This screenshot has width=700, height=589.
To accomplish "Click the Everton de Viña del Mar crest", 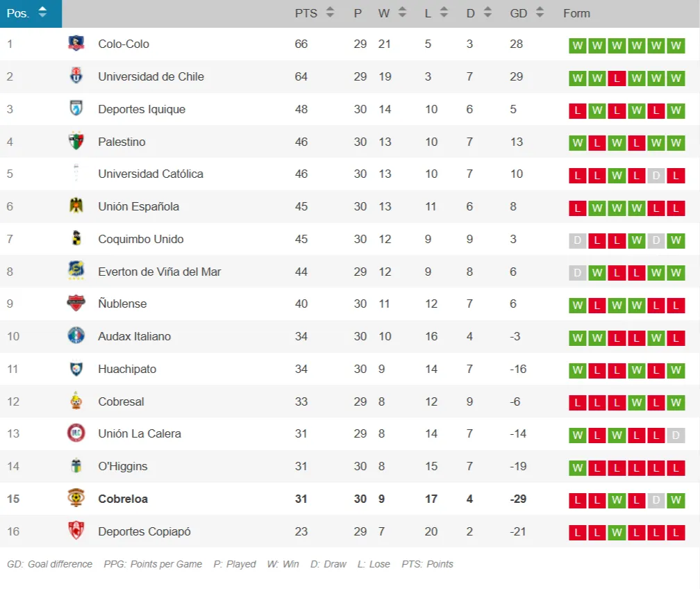I will (x=76, y=271).
